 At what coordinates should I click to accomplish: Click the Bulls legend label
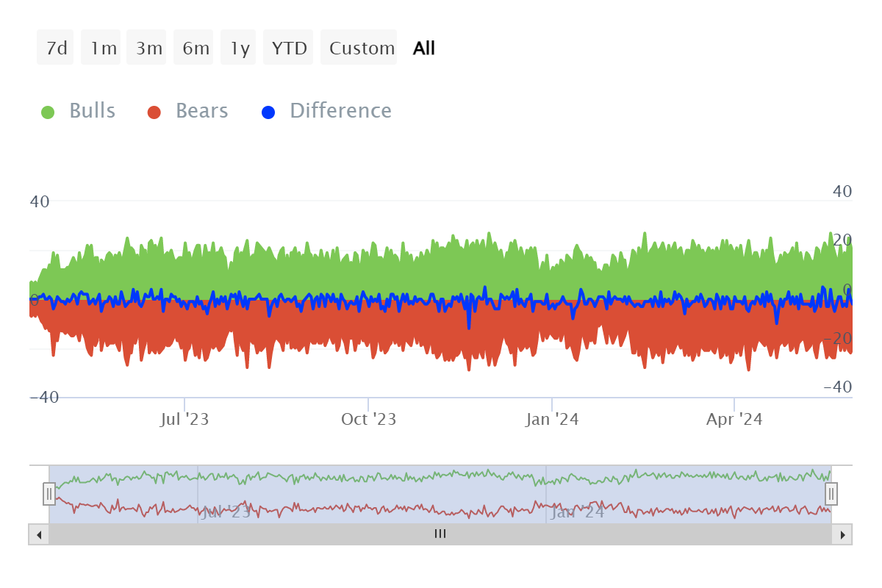point(93,111)
